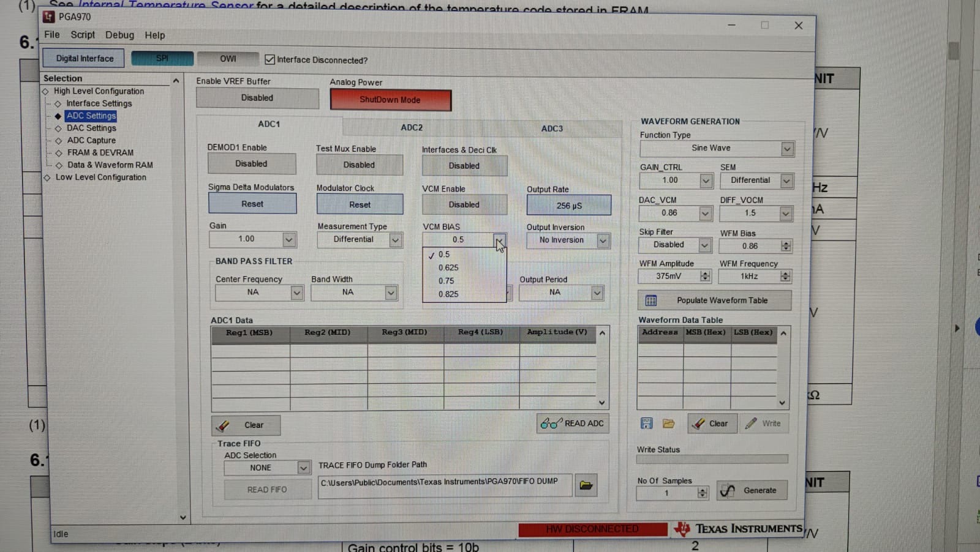The image size is (980, 552).
Task: Open the folder icon next to the save icon
Action: point(669,423)
